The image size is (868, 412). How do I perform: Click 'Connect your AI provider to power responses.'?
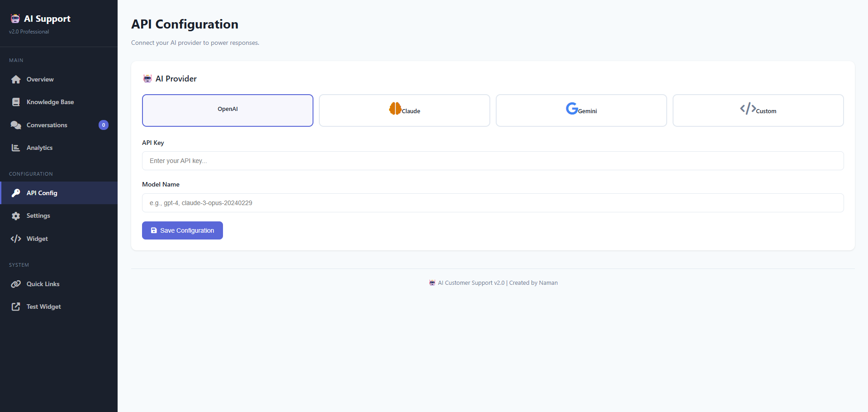[x=195, y=43]
